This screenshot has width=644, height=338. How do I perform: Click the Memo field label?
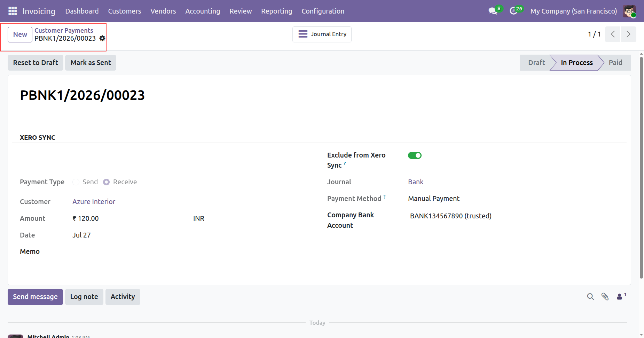[30, 251]
